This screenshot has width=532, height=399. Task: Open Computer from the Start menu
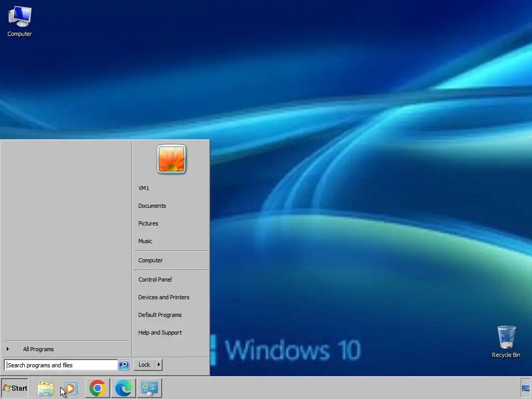(171, 260)
